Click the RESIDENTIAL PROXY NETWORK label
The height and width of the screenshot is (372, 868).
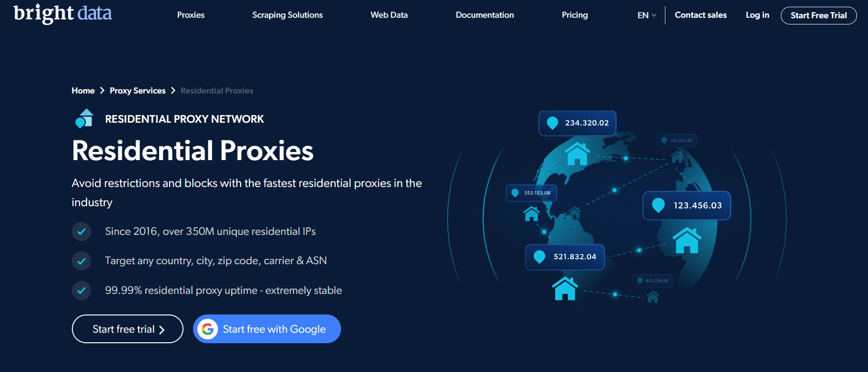tap(184, 119)
